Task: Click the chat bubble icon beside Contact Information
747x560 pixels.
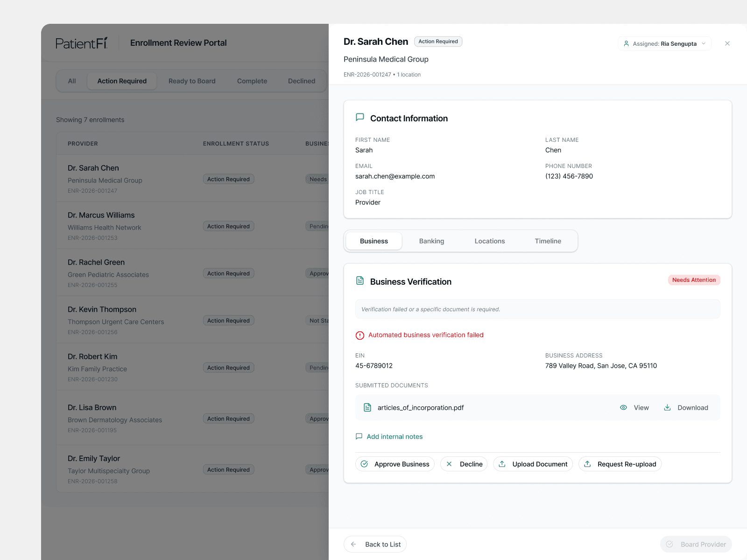Action: tap(360, 118)
